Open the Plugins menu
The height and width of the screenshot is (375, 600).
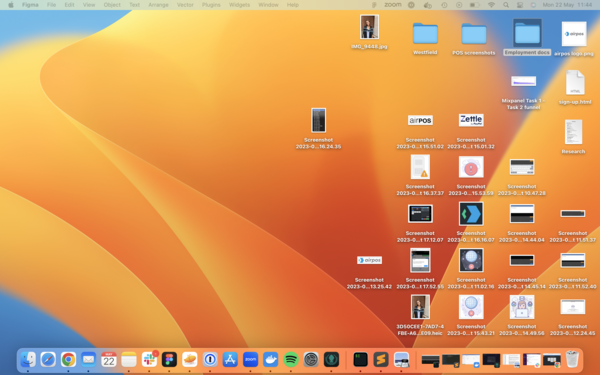tap(211, 5)
